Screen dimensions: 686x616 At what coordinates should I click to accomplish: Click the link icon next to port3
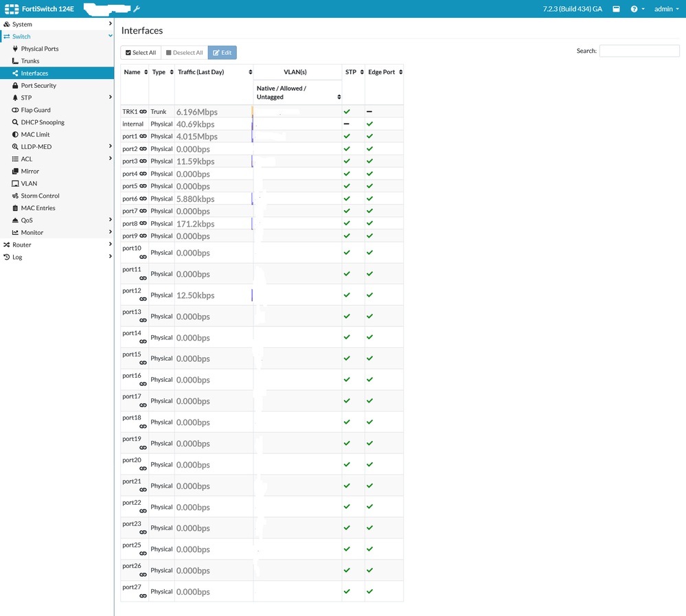tap(143, 161)
